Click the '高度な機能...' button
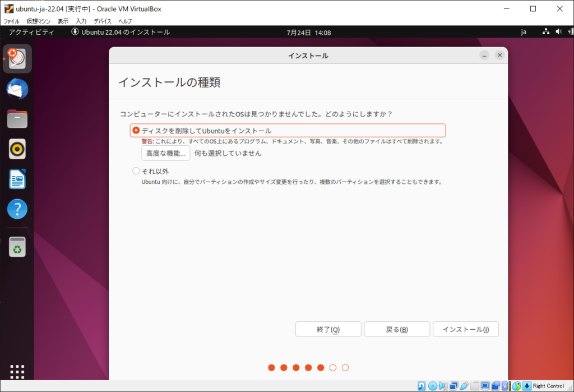The image size is (574, 392). (166, 153)
